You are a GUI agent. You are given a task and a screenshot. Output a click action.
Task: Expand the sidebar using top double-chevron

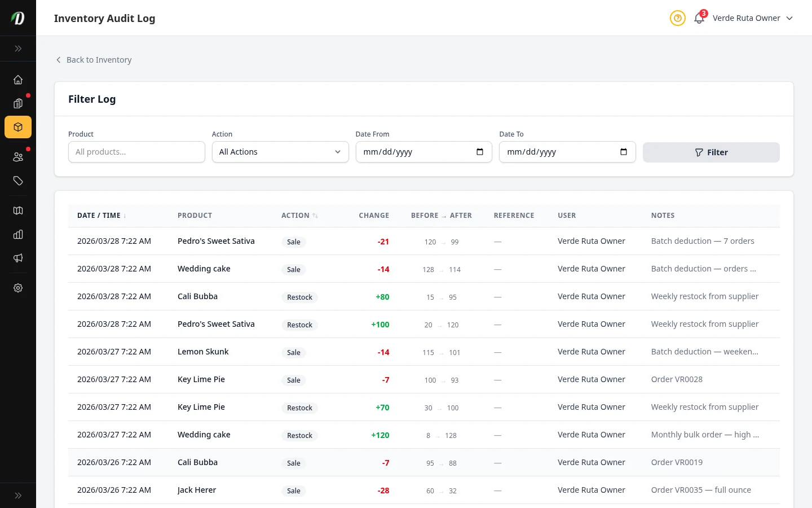pos(18,49)
